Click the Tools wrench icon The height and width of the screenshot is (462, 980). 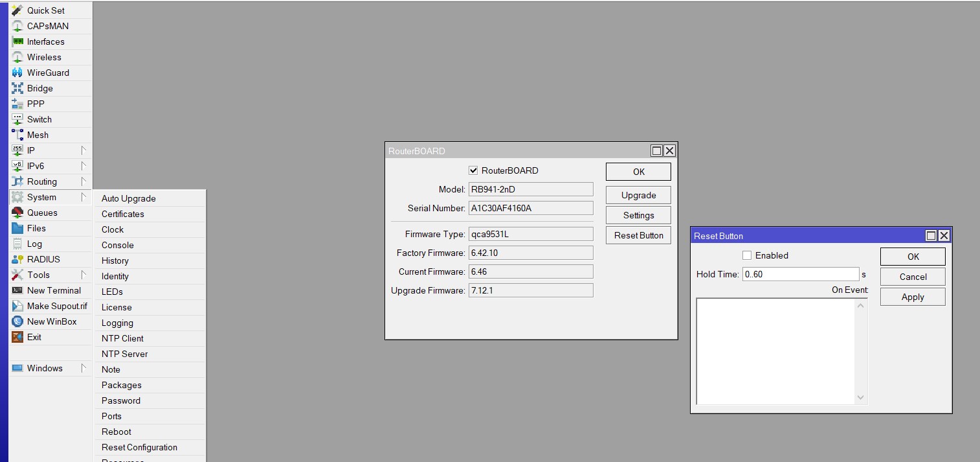[17, 275]
